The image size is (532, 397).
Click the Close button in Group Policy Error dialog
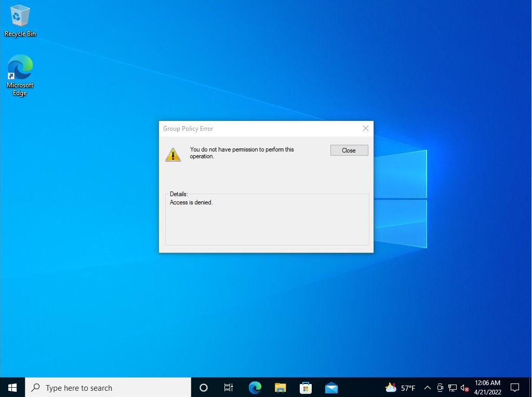[x=349, y=150]
